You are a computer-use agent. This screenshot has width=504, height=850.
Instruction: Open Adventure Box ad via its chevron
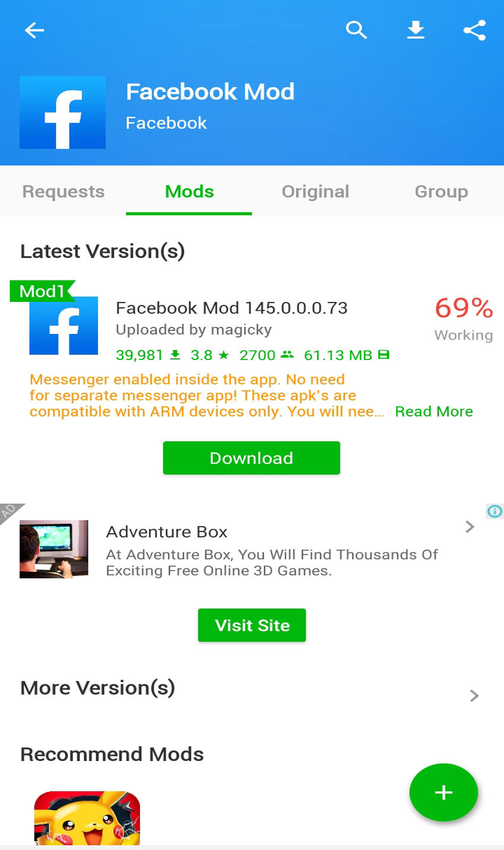pyautogui.click(x=470, y=527)
